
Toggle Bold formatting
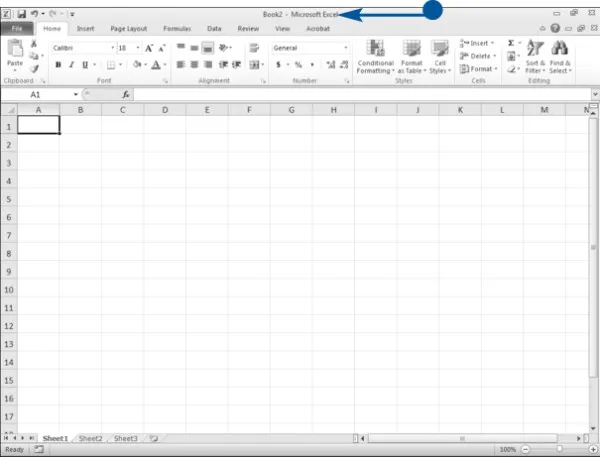point(58,65)
